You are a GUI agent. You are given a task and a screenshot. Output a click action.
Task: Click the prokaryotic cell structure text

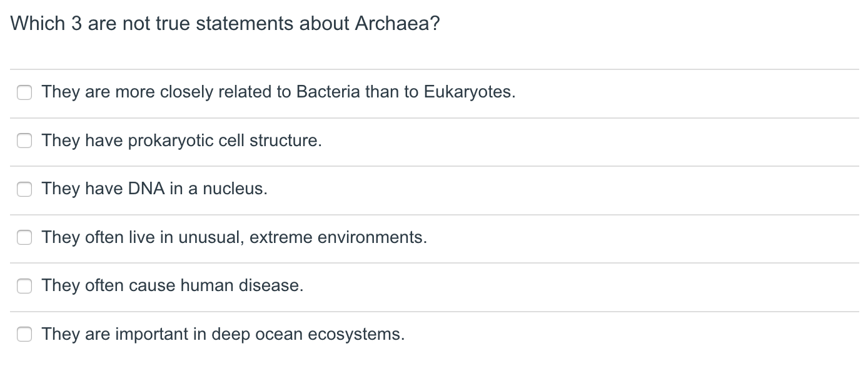(181, 141)
